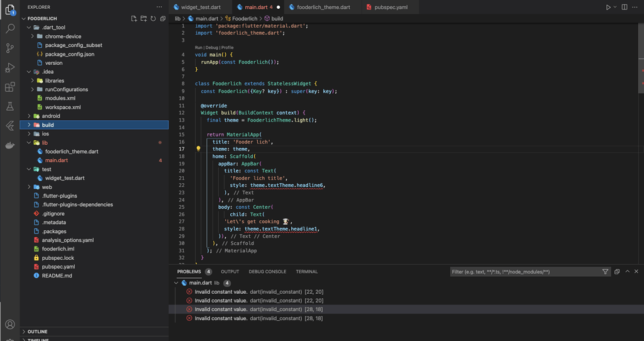Collapse all folders in Explorer
This screenshot has width=644, height=341.
[163, 18]
